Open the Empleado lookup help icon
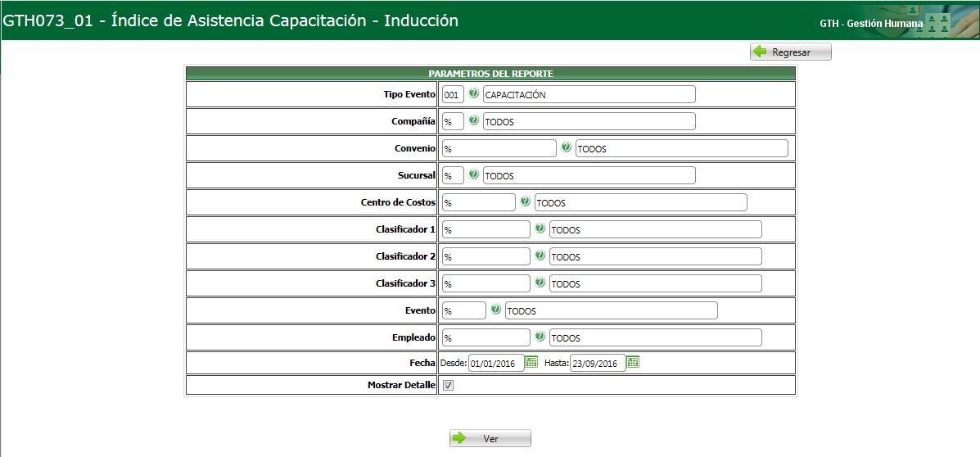This screenshot has width=980, height=457. tap(540, 337)
